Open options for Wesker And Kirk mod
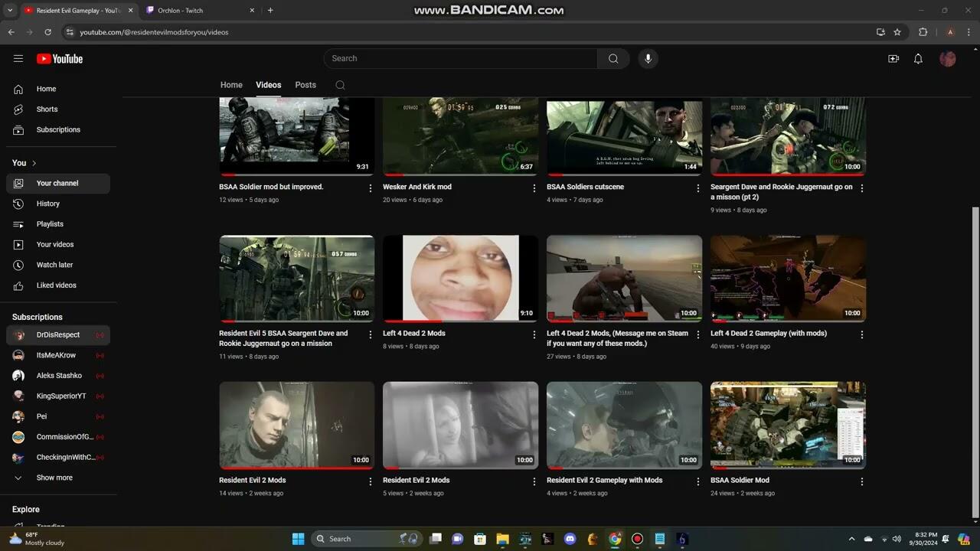The width and height of the screenshot is (980, 551). 534,188
